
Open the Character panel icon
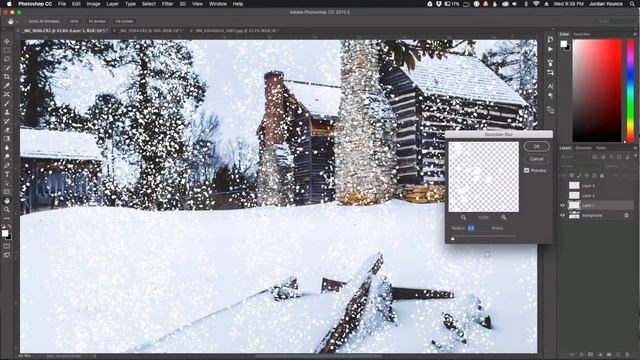point(550,86)
